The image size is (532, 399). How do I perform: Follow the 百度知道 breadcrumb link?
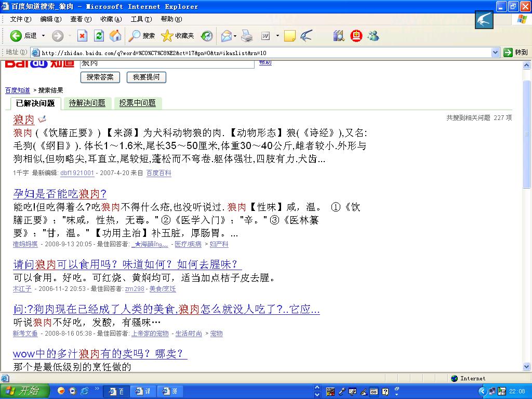coord(18,90)
